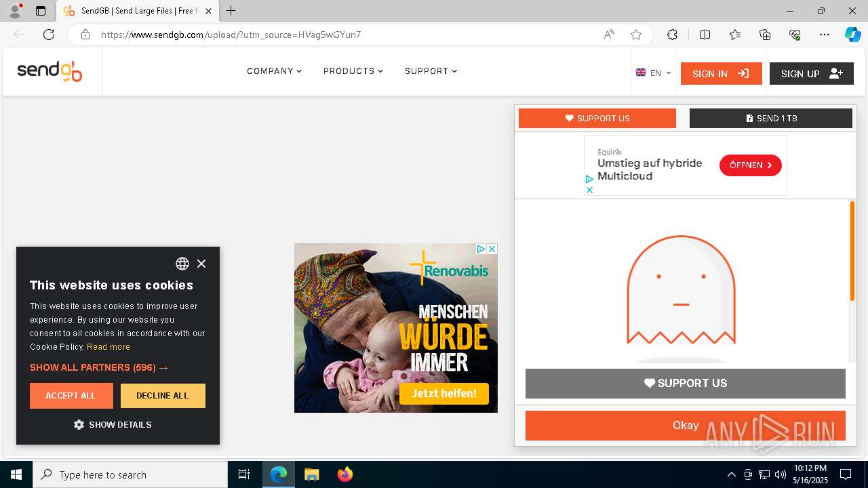Click the SIGN UP button
Screen dimensions: 868x488
(811, 73)
